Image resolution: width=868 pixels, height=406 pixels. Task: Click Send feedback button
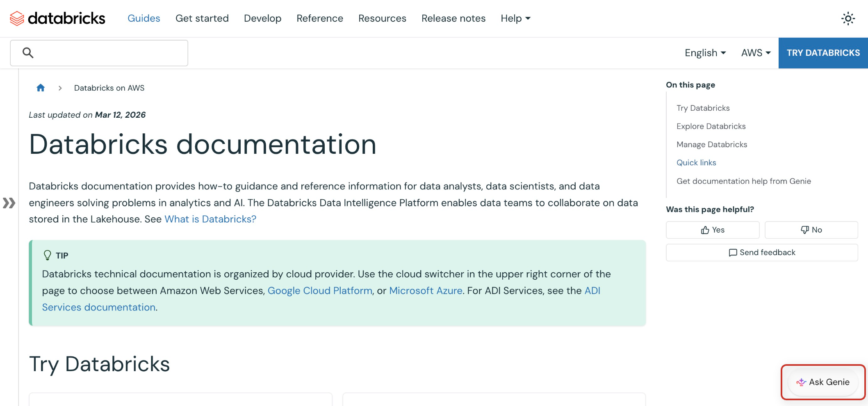click(x=761, y=253)
